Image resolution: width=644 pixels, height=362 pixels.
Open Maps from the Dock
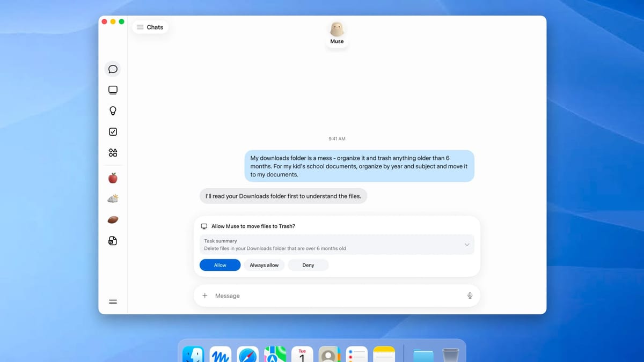tap(275, 354)
